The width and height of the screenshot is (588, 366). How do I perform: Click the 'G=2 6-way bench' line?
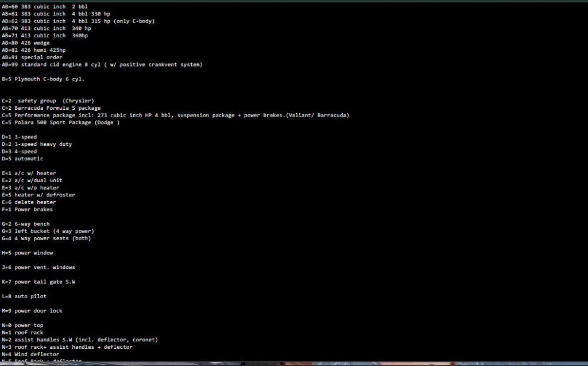[x=26, y=224]
